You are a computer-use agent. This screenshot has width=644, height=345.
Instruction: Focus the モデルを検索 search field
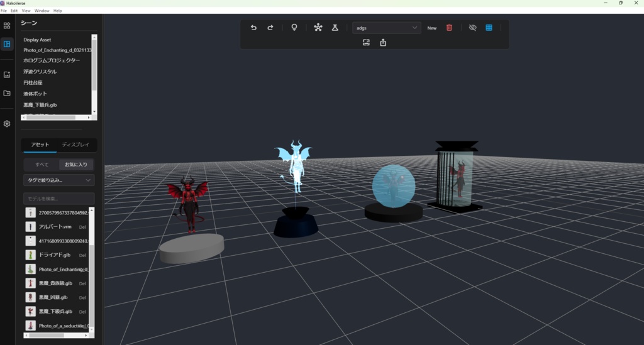pyautogui.click(x=58, y=199)
